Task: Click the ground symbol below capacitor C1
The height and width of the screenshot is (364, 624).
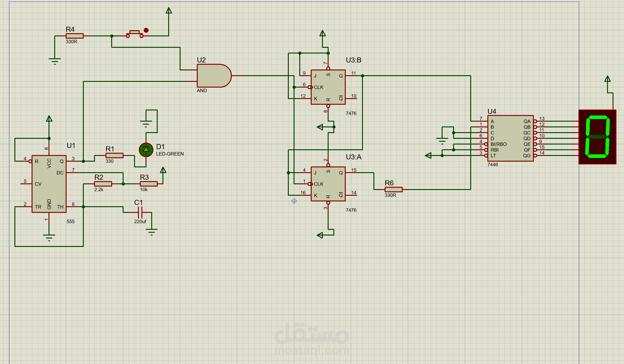Action: [x=151, y=232]
